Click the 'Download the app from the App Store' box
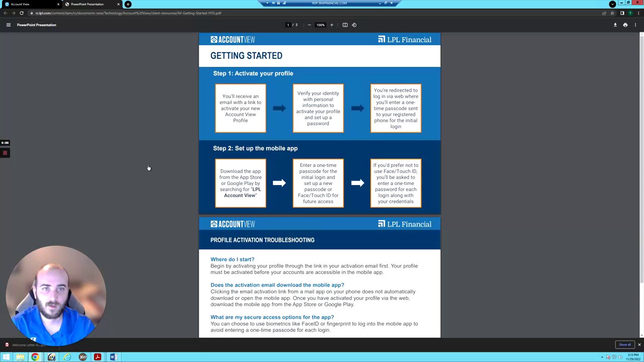Viewport: 644px width, 362px height. [240, 184]
